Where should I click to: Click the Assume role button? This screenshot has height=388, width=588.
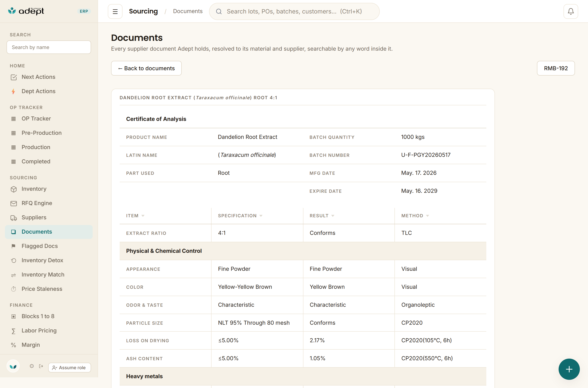pyautogui.click(x=69, y=367)
